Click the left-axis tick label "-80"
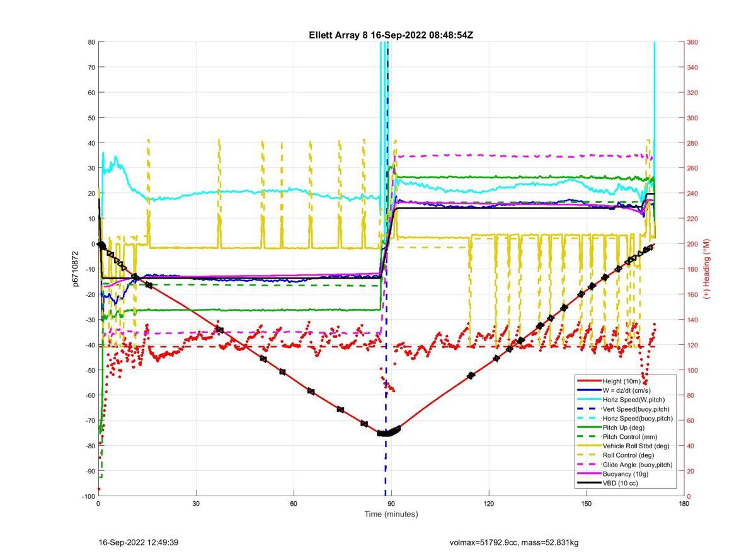This screenshot has height=558, width=756. coord(89,446)
